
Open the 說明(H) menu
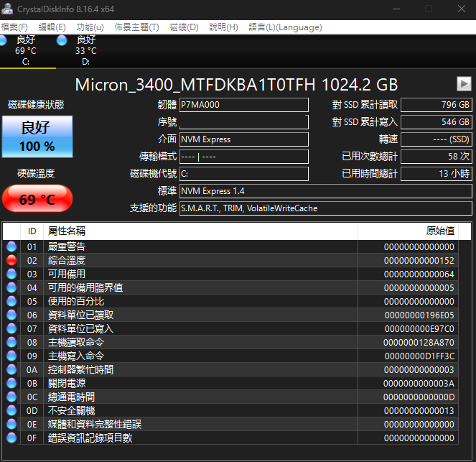[x=223, y=27]
